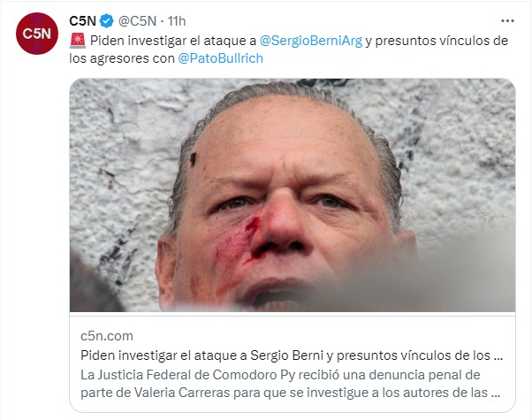Open the @SergioBerniArg mention
532x420 pixels.
pos(311,41)
